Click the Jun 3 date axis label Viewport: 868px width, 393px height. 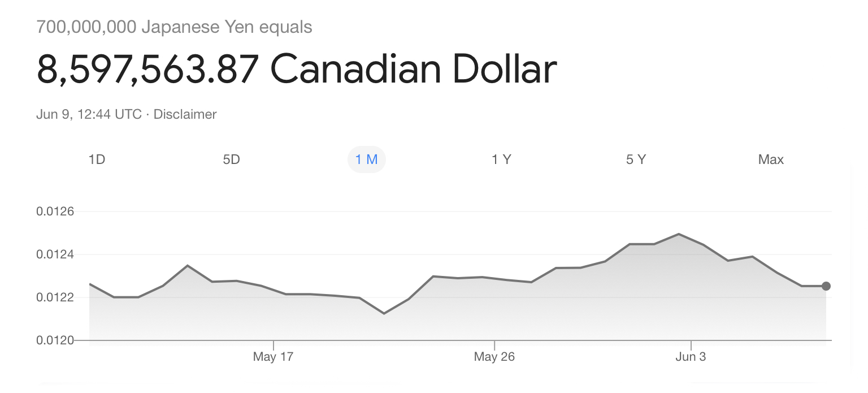pos(691,357)
